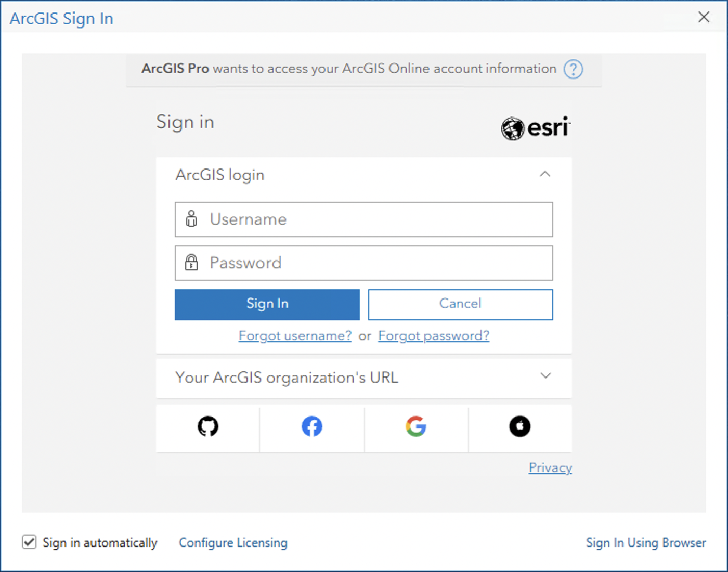The image size is (728, 572).
Task: Click into the Password input field
Action: [374, 263]
